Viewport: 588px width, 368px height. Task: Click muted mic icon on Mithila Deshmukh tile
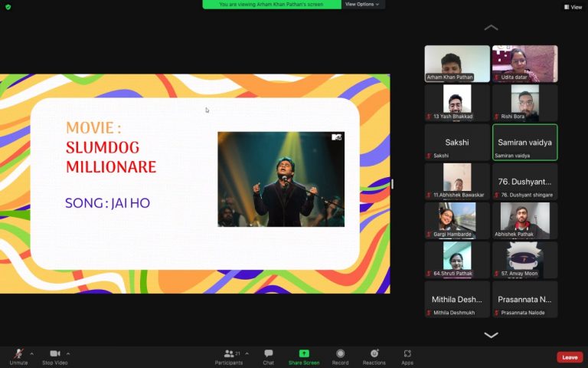(x=429, y=313)
